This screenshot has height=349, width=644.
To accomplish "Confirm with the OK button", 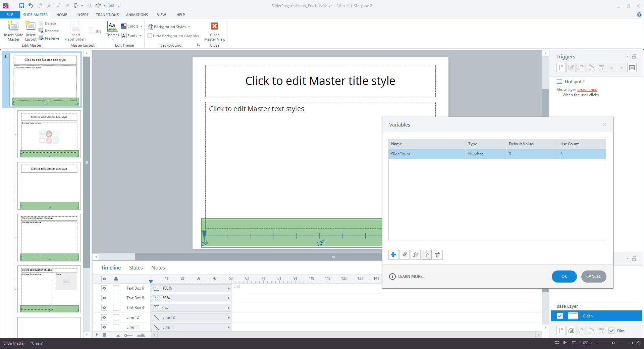I will point(564,277).
